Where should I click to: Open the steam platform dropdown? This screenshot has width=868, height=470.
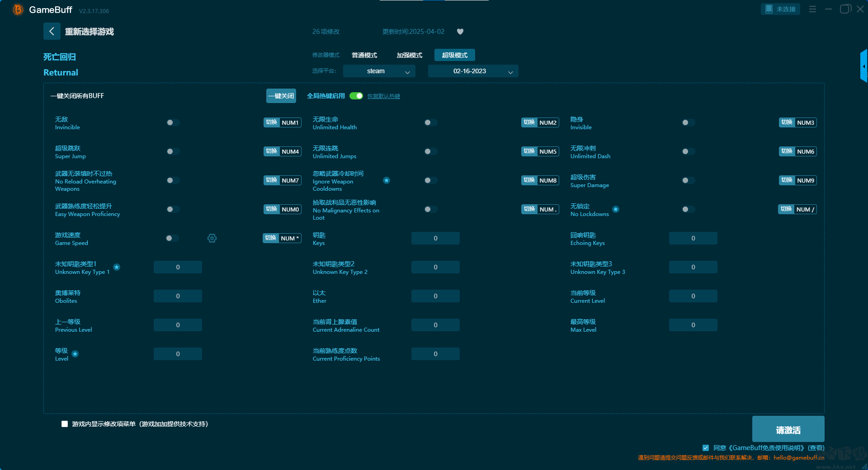[379, 71]
